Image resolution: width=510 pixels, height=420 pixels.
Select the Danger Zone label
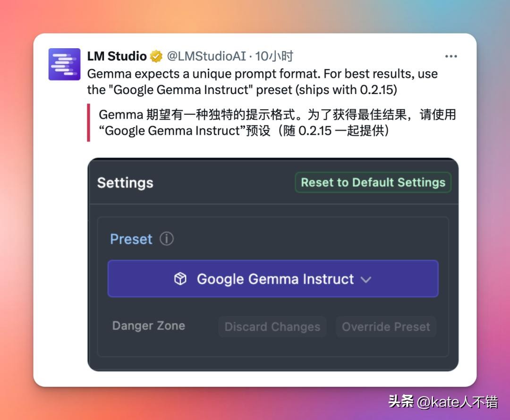tap(149, 326)
